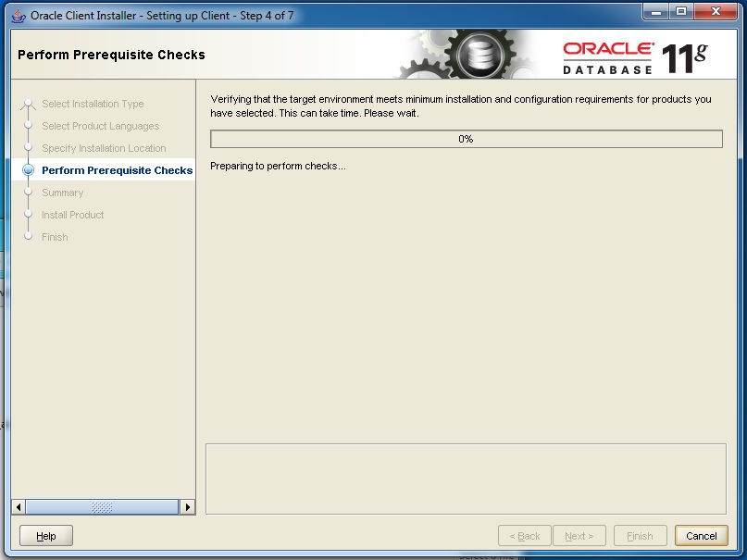Click the 'Verifying that the target environment' description
The height and width of the screenshot is (560, 747).
click(461, 106)
